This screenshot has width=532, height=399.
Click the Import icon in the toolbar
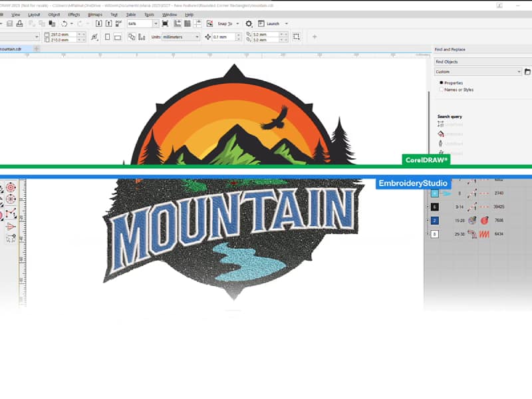coord(98,24)
